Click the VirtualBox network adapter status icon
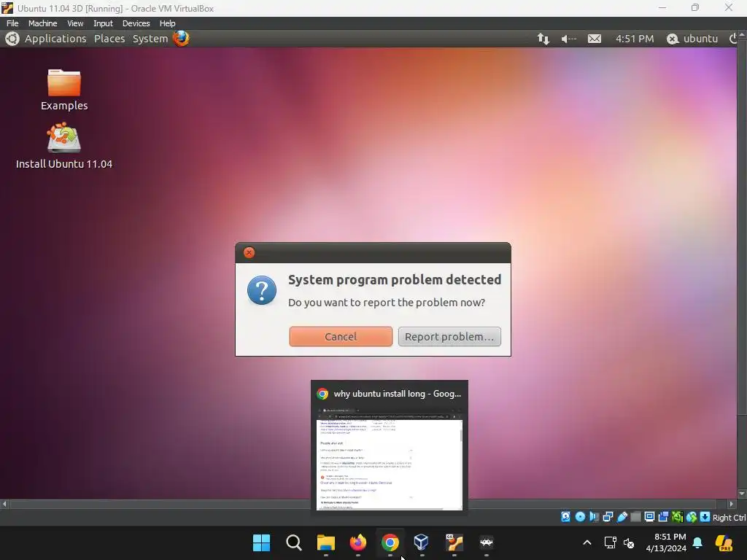 608,517
